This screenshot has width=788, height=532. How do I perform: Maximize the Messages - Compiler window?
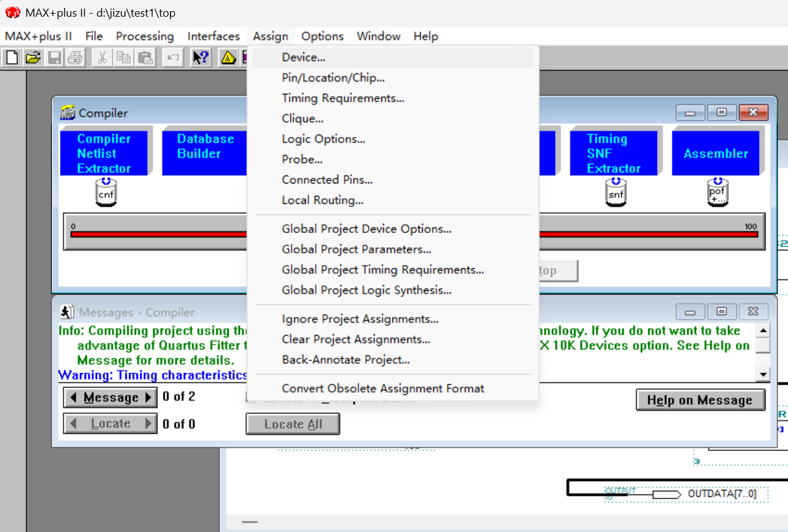tap(722, 311)
